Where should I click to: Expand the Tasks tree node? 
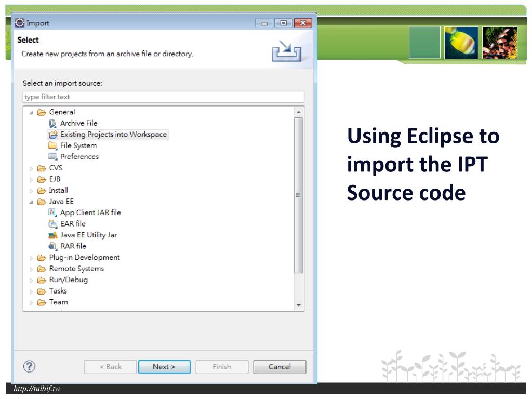(x=31, y=292)
